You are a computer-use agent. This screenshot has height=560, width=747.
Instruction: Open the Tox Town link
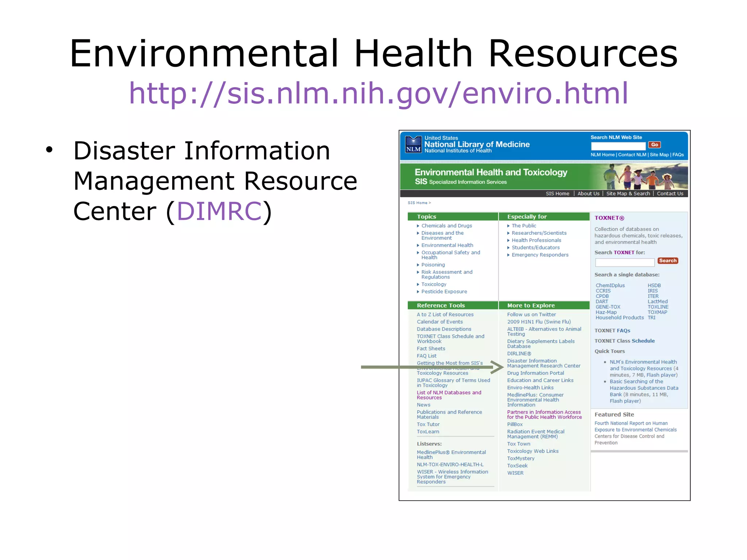518,444
